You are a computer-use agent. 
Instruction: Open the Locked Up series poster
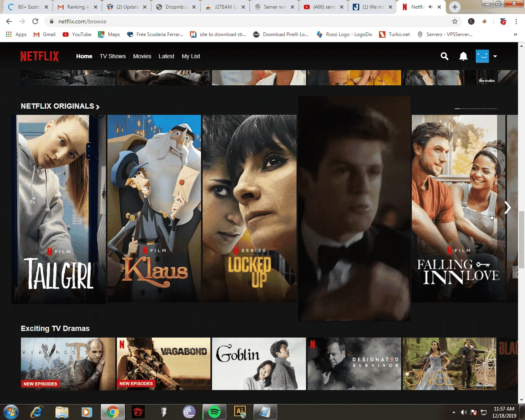coord(249,208)
